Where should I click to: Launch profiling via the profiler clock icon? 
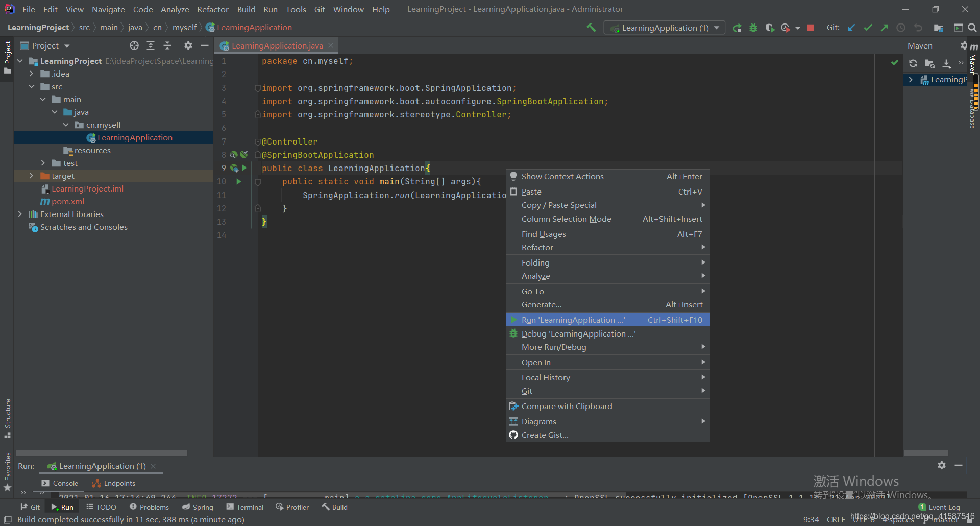tap(786, 28)
